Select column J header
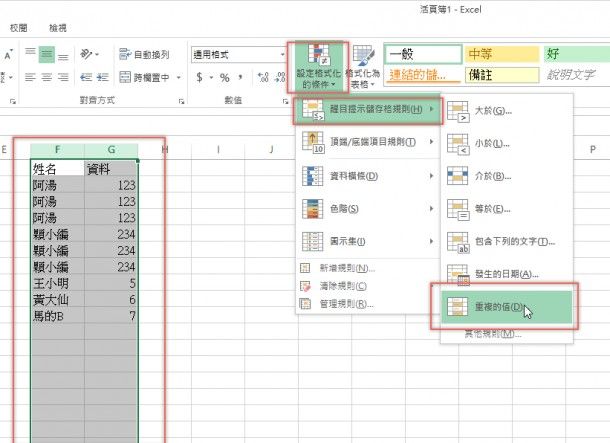 [272, 150]
